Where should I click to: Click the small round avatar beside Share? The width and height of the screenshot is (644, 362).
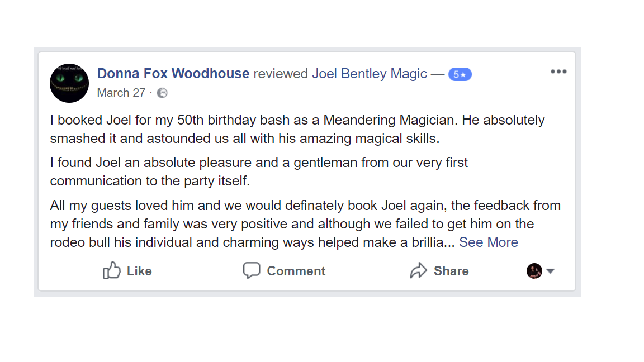[x=534, y=271]
